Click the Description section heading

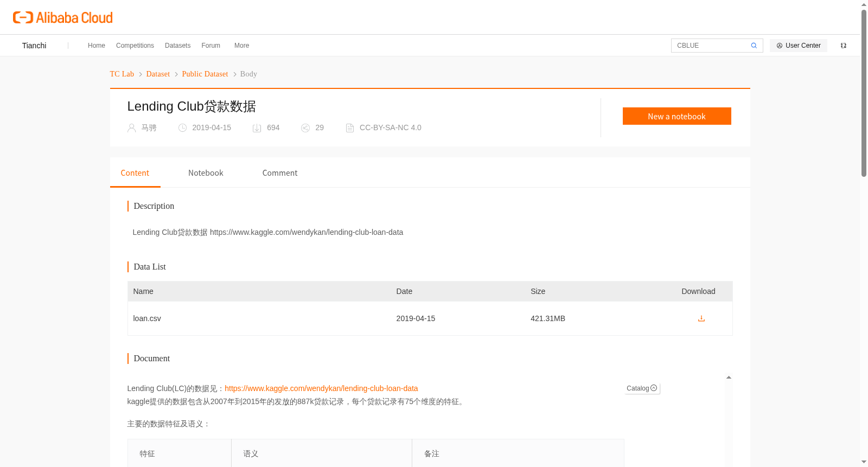click(x=154, y=206)
